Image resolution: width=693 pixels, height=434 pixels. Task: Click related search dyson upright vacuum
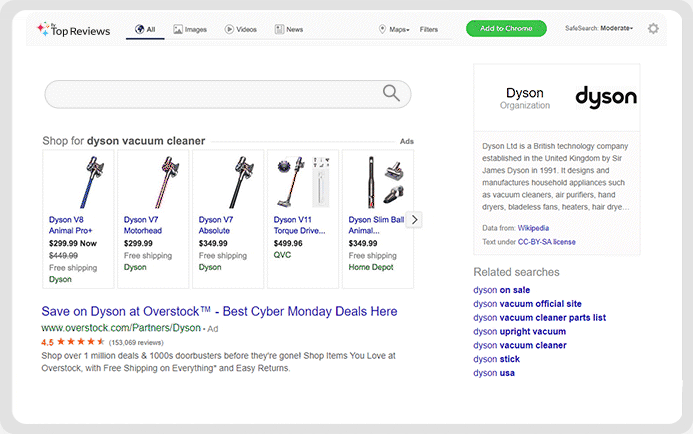click(519, 331)
